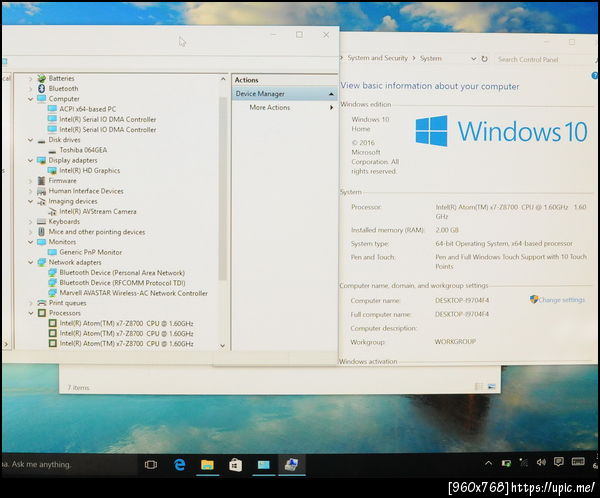Click the device tree scroll down arrow
This screenshot has height=498, width=600.
[223, 346]
